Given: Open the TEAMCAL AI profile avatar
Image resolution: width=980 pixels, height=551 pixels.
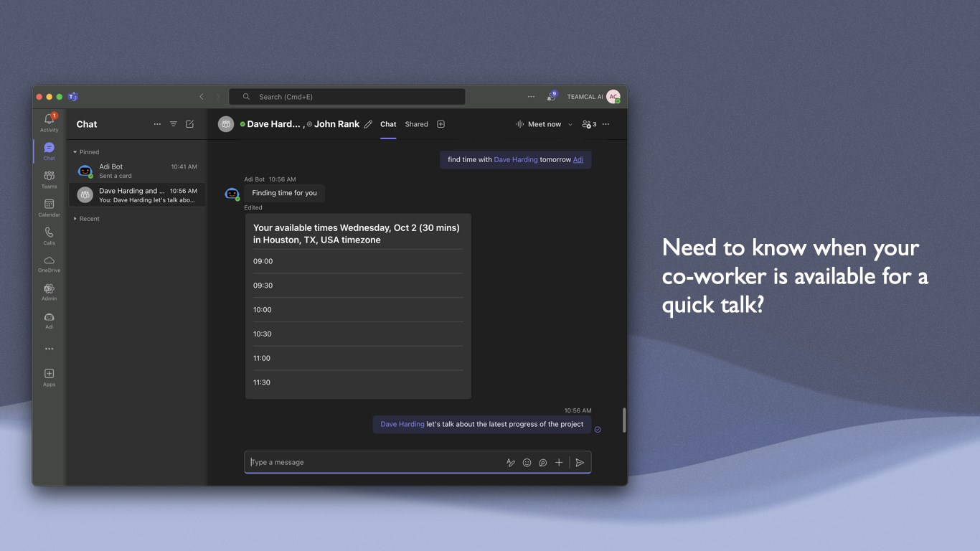Looking at the screenshot, I should (x=613, y=97).
